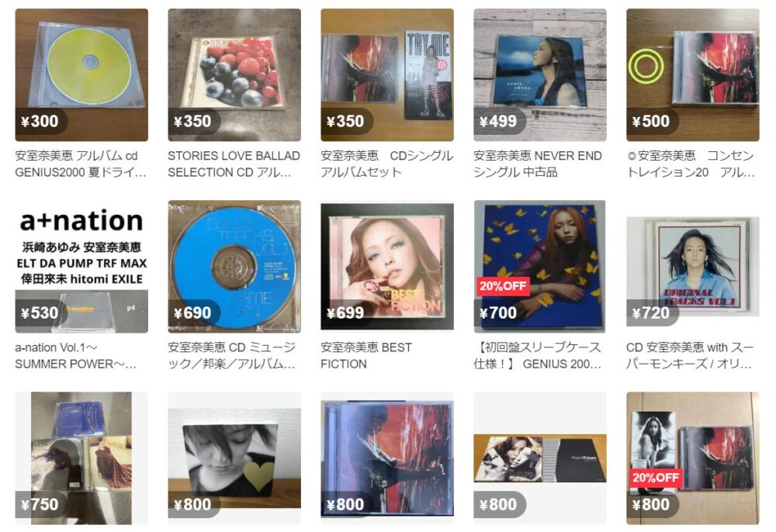Open the ¥750 multi-CD bundle thumbnail
Viewport: 776px width, 532px height.
[81, 458]
